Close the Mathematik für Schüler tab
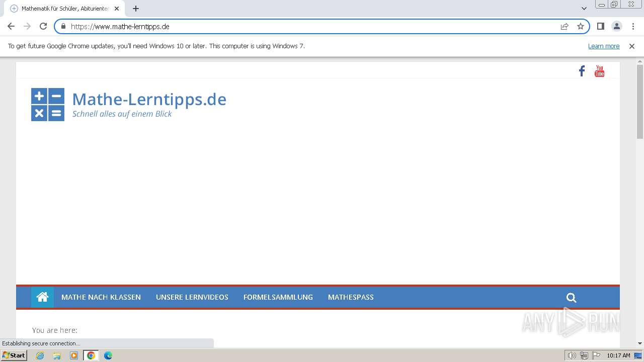The image size is (644, 362). click(x=117, y=9)
